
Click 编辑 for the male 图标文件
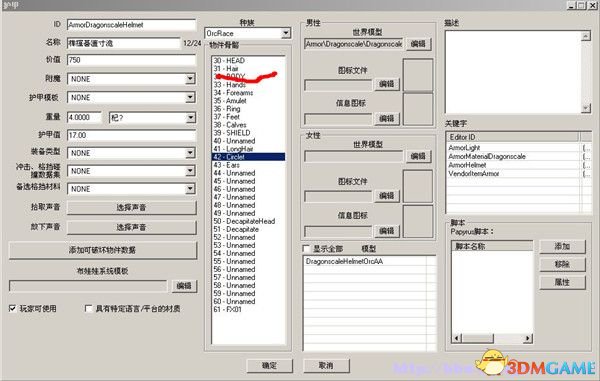point(386,84)
